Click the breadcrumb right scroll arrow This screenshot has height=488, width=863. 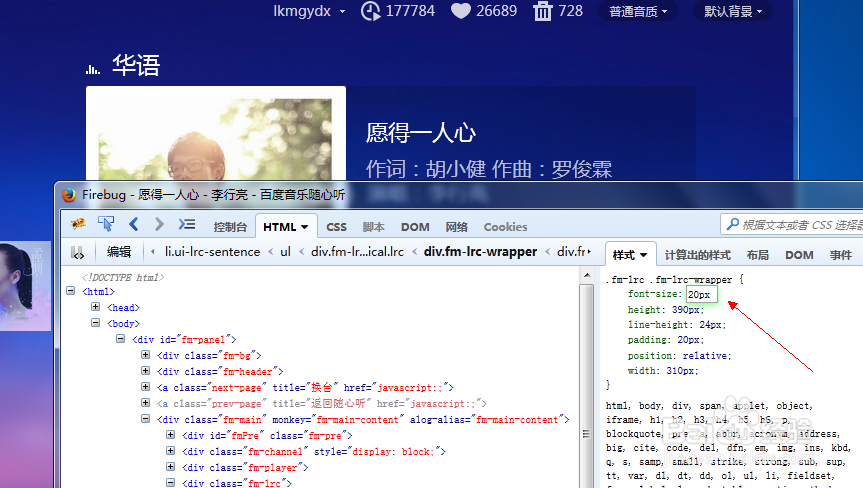[589, 252]
